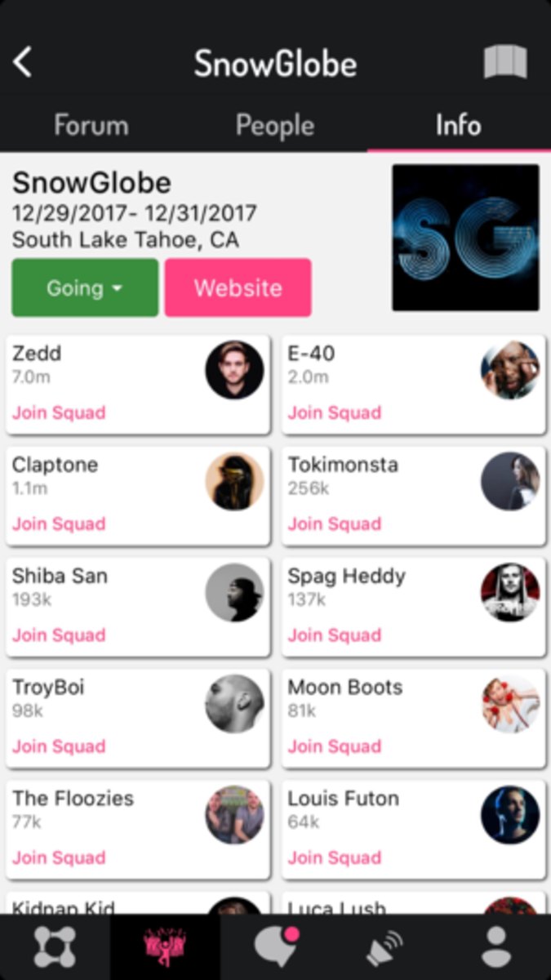Join Squad for Zedd
The image size is (551, 980).
(59, 412)
